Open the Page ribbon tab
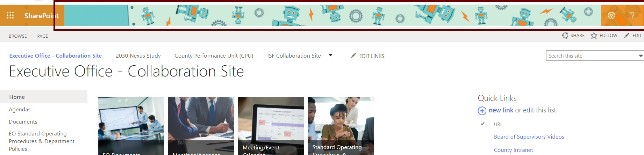 [x=43, y=36]
